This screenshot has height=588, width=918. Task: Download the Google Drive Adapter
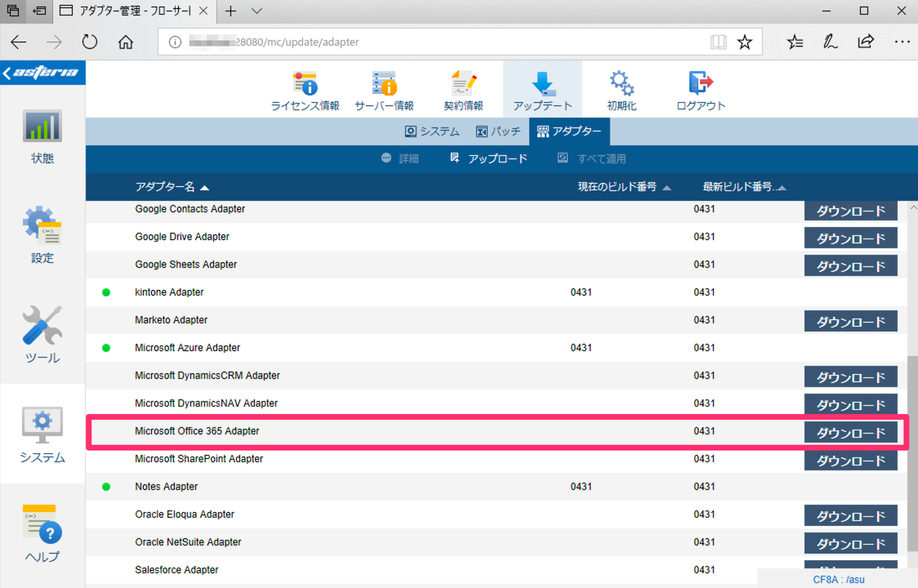(x=851, y=238)
